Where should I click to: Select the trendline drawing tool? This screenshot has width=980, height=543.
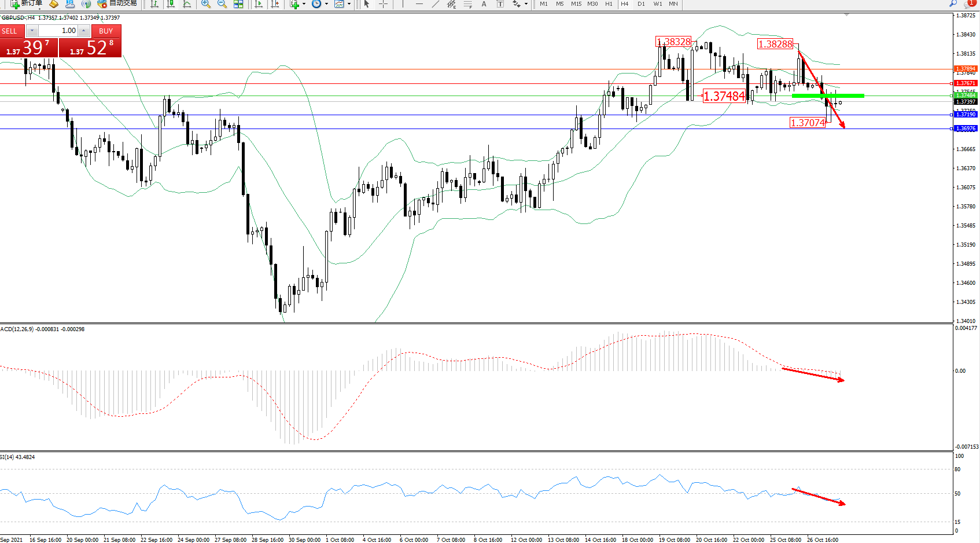click(x=436, y=4)
